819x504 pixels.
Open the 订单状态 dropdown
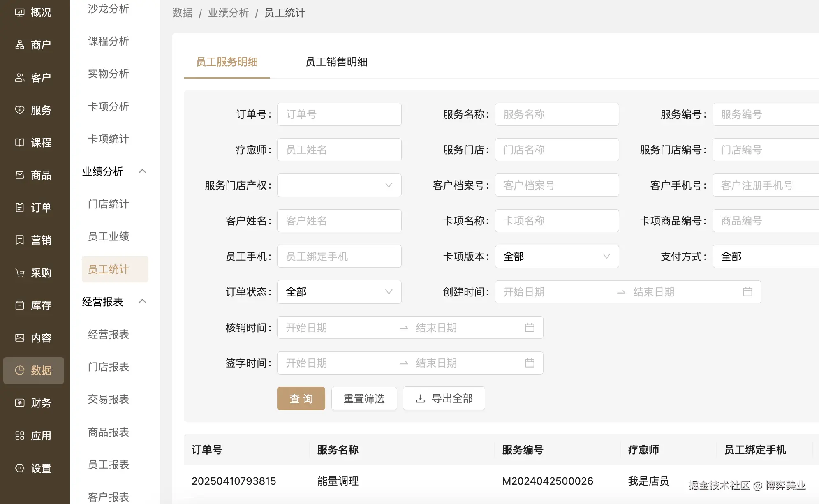coord(339,292)
